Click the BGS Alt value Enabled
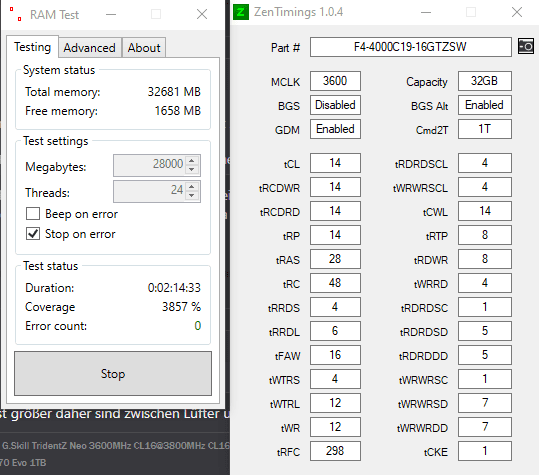539x475 pixels. [484, 105]
